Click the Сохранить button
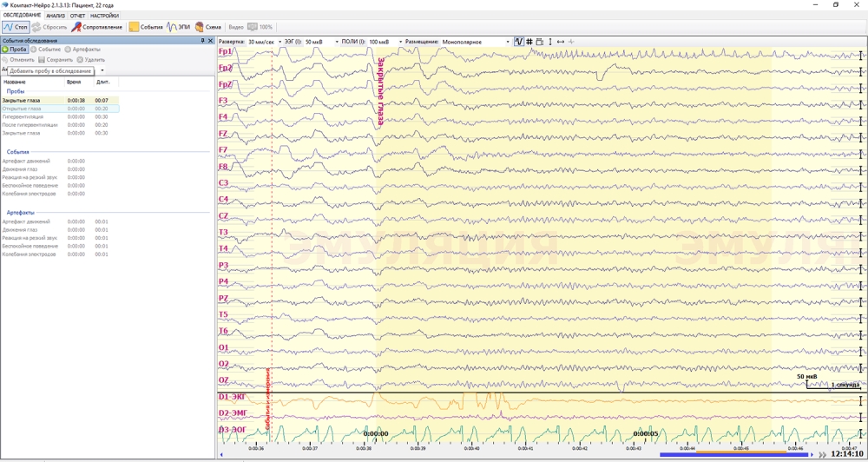The width and height of the screenshot is (868, 462). pyautogui.click(x=56, y=60)
